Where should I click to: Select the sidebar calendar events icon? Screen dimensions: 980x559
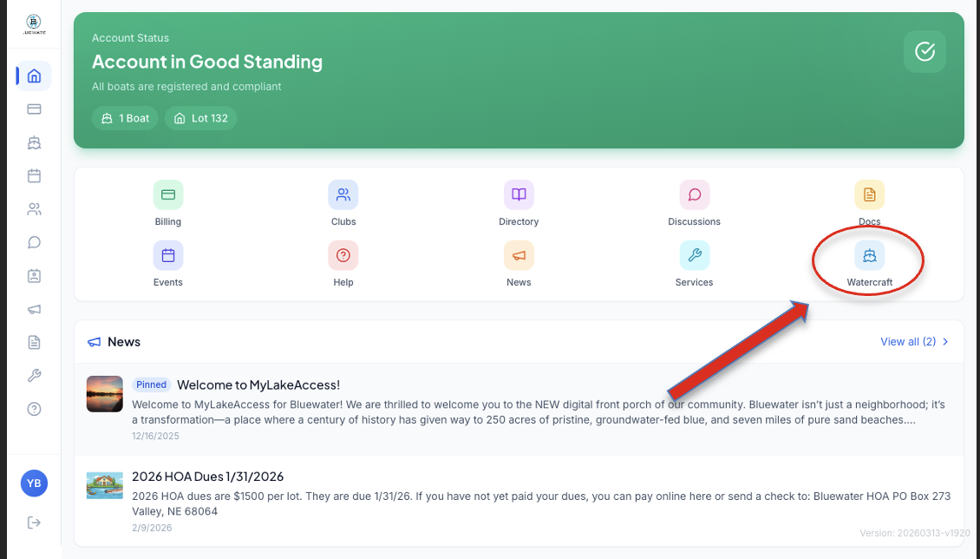[x=34, y=176]
